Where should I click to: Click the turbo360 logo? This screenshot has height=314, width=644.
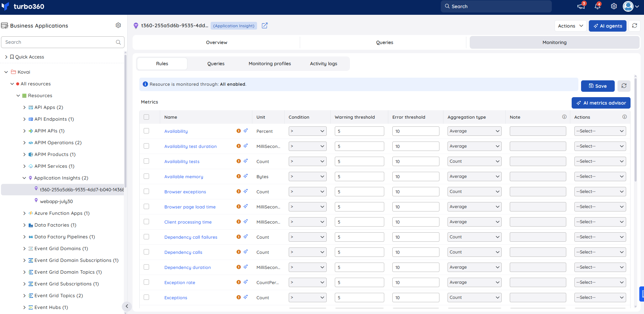23,6
